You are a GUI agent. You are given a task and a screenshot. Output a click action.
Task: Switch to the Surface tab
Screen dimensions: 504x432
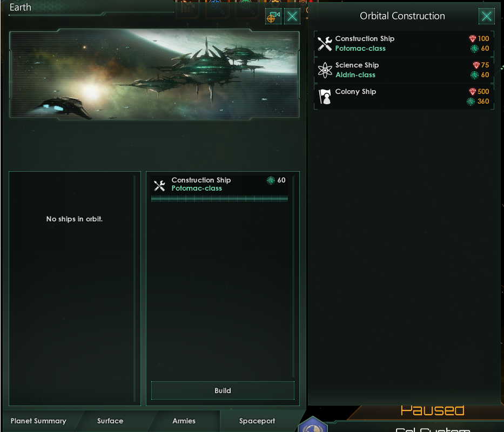[110, 421]
